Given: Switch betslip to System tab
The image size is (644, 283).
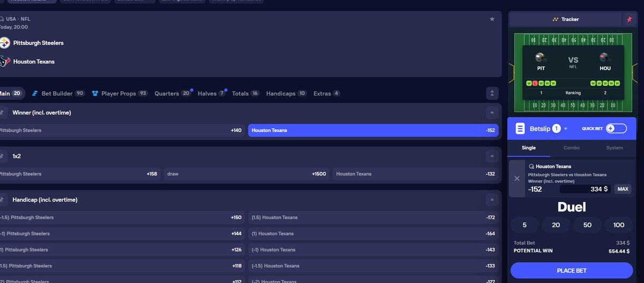Looking at the screenshot, I should (x=614, y=148).
